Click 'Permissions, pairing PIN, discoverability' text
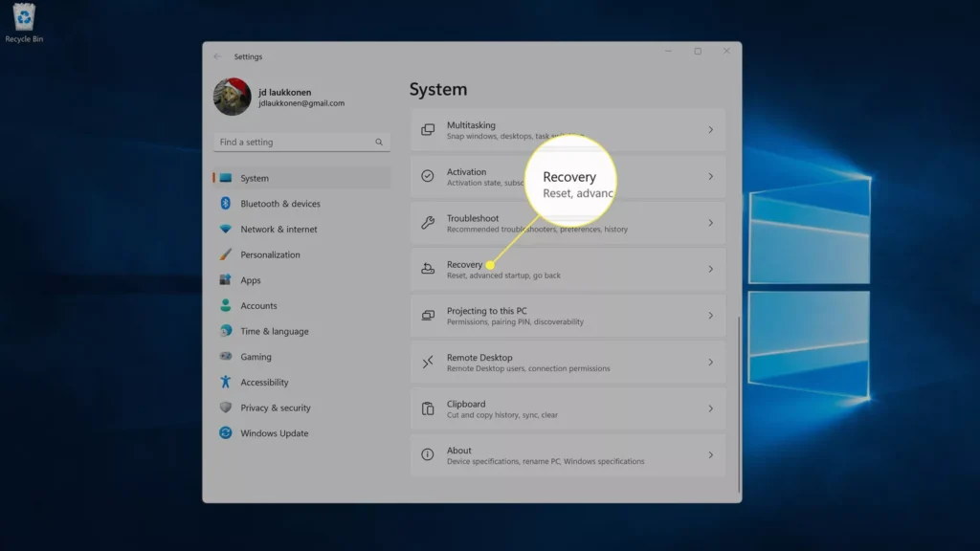Viewport: 980px width, 551px height. (x=515, y=321)
